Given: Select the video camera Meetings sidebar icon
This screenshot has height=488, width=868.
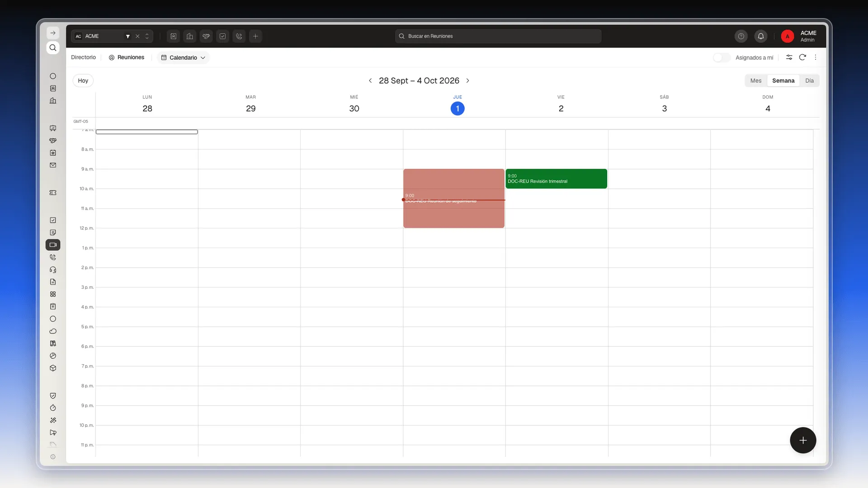Looking at the screenshot, I should tap(53, 245).
